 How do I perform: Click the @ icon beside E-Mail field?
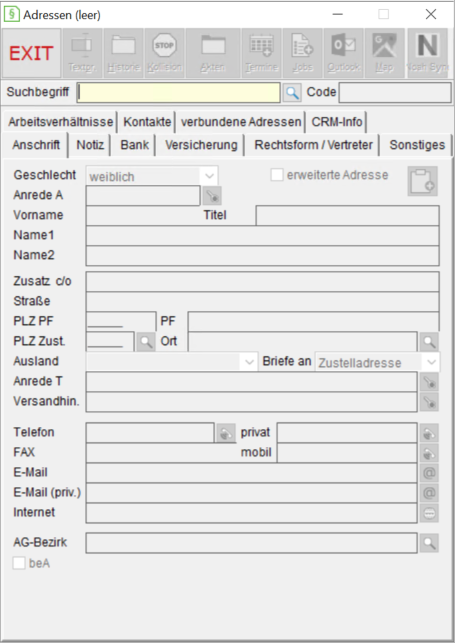(429, 473)
